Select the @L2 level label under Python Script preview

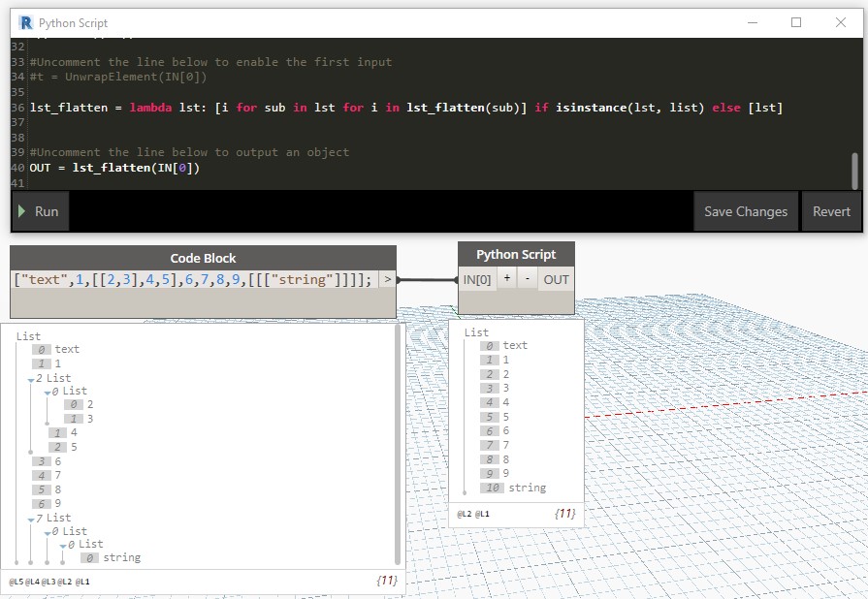click(464, 514)
